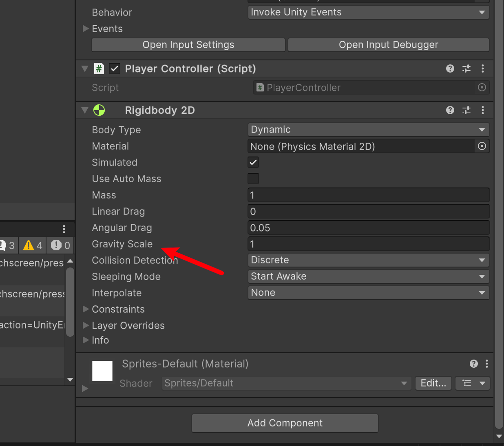The height and width of the screenshot is (446, 504).
Task: Click the console panel vertical scrollbar thumb
Action: click(70, 302)
